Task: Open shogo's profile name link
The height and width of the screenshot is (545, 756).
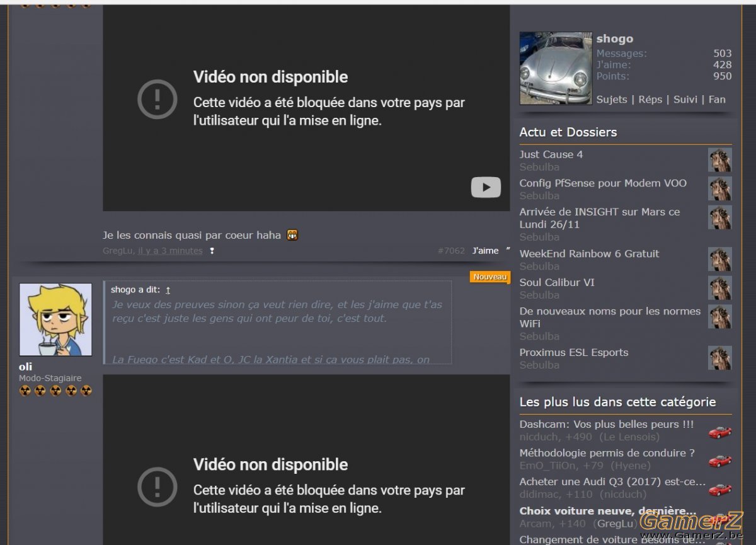Action: coord(615,39)
